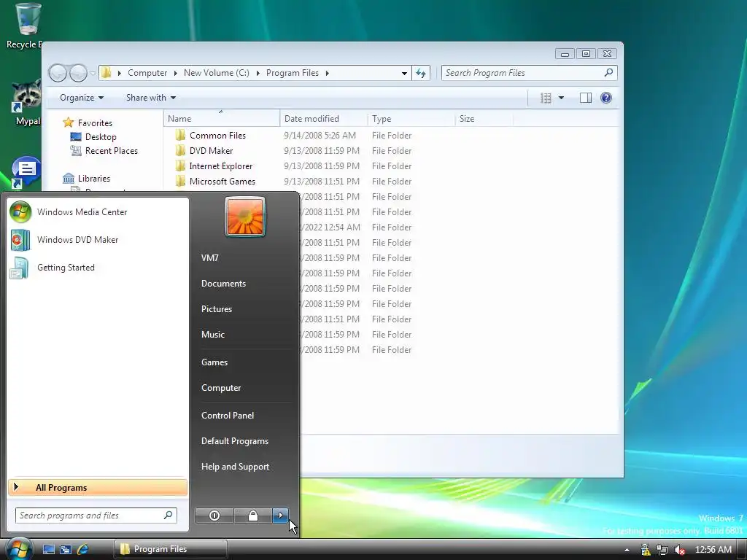This screenshot has height=560, width=747.
Task: Click the Start menu power button
Action: (214, 516)
